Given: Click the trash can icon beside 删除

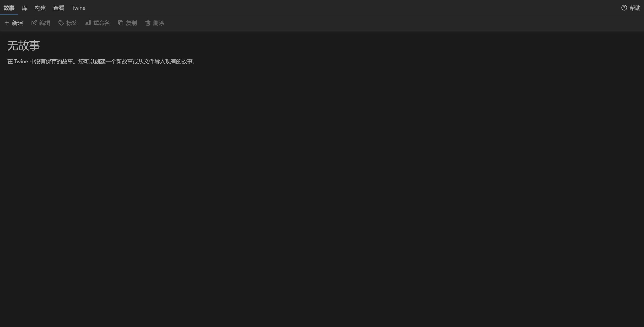Looking at the screenshot, I should pos(148,23).
